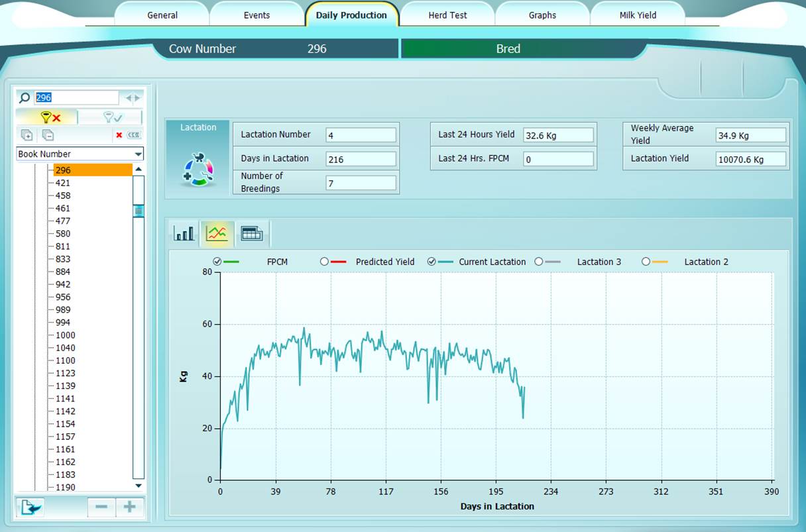The width and height of the screenshot is (806, 532).
Task: Enable the Lactation 3 series
Action: click(x=539, y=262)
